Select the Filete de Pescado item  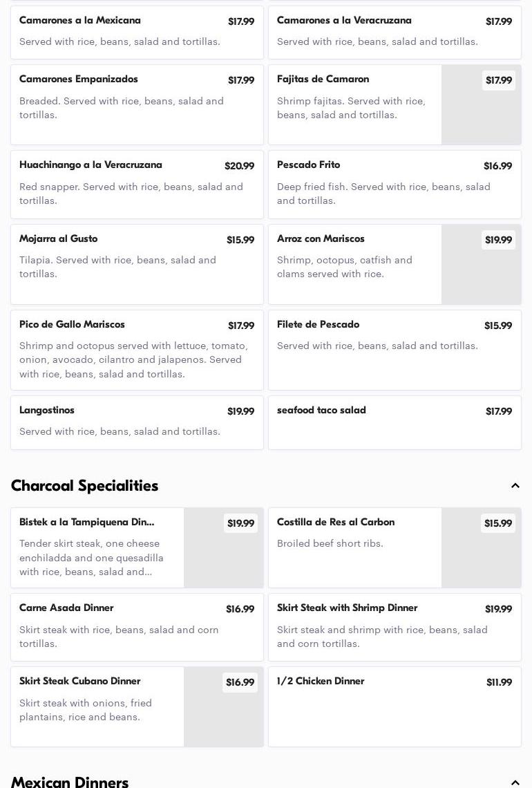pos(395,350)
